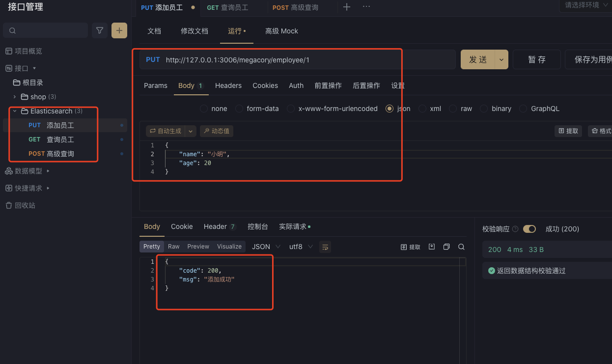
Task: Format the JSON body with 格式化
Action: coord(602,131)
